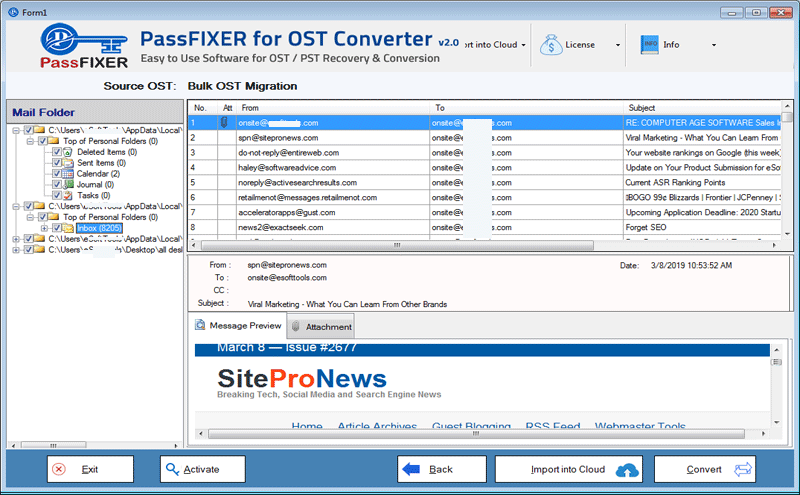Click the cloud upload icon on Import button
Viewport: 800px width, 495px height.
(x=627, y=469)
